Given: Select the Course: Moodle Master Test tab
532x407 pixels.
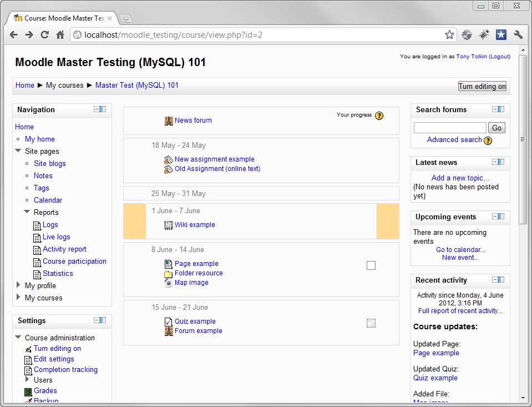Looking at the screenshot, I should [63, 18].
